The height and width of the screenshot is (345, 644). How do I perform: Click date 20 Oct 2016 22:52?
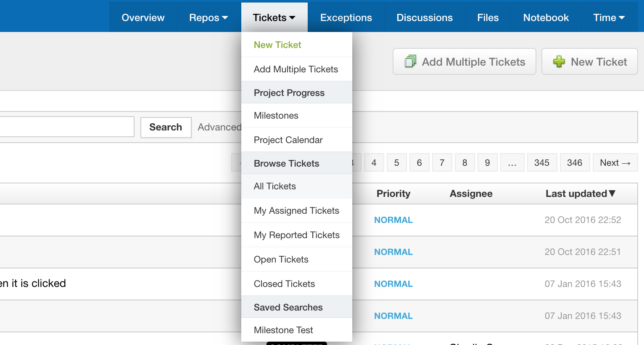(x=583, y=220)
